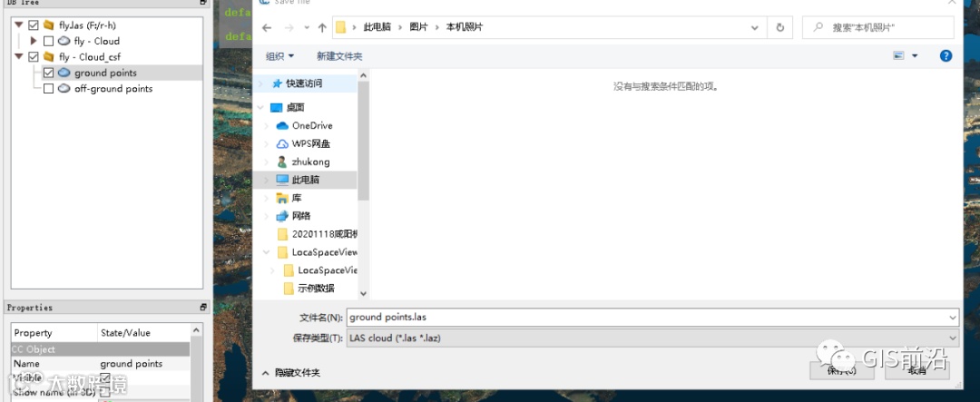Open zhukong user folder

pos(310,162)
